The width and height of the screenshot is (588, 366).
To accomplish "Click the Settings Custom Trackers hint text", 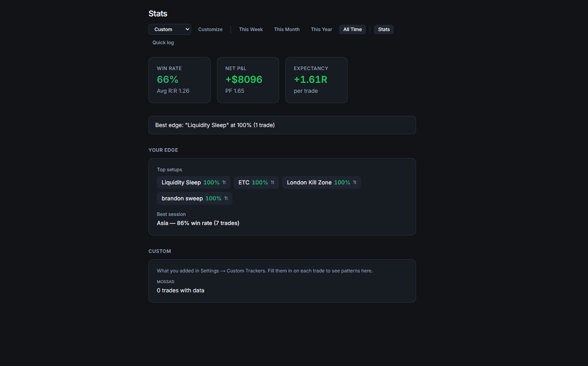I will click(264, 270).
